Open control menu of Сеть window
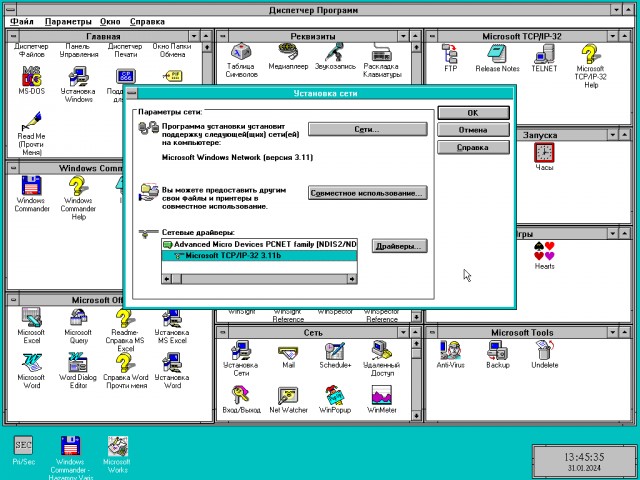640x480 pixels. 222,333
